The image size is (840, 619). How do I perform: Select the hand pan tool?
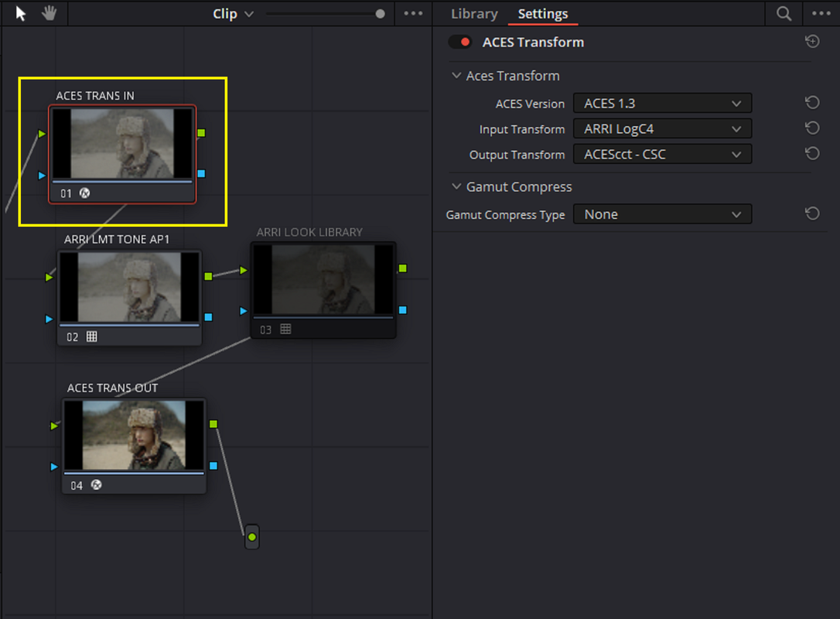[50, 13]
